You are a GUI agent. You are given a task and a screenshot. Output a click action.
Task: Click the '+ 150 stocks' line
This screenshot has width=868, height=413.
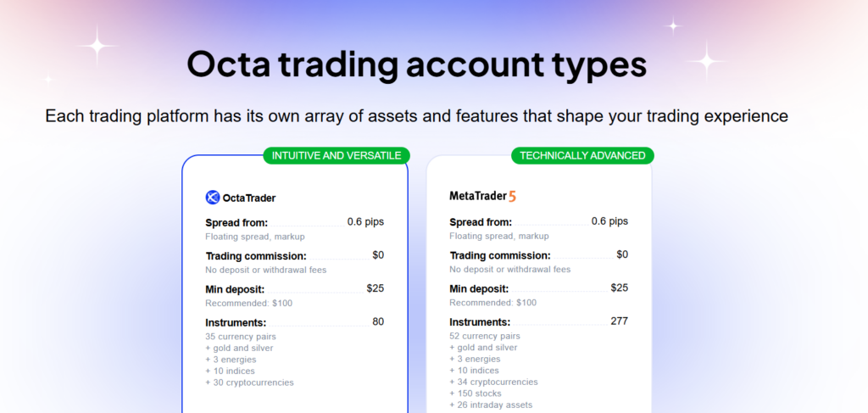[x=476, y=393]
